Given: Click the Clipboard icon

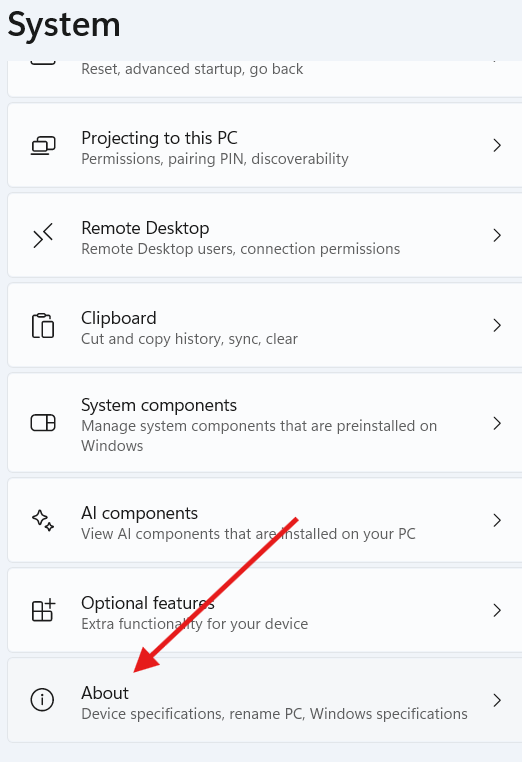Looking at the screenshot, I should (x=43, y=326).
